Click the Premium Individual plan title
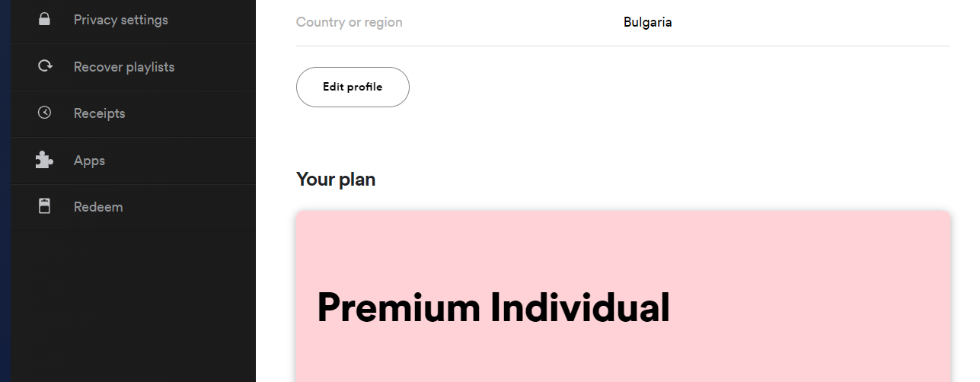This screenshot has width=980, height=382. (493, 308)
